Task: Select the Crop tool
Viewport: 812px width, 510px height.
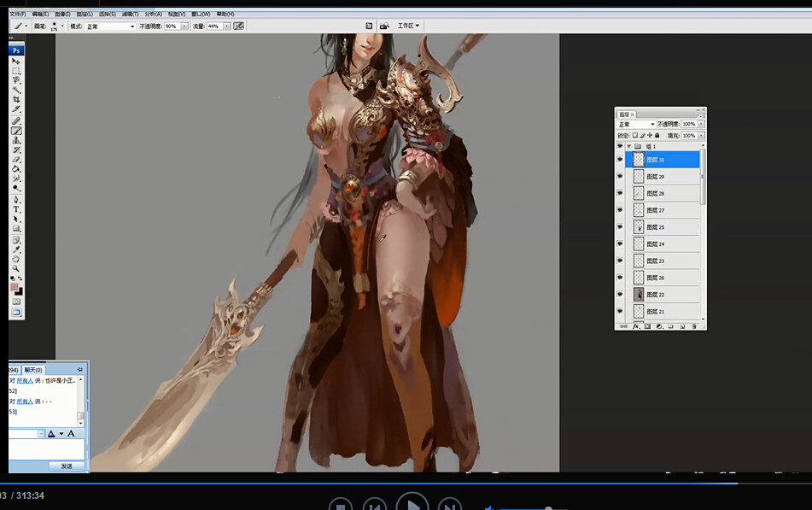Action: click(x=16, y=100)
